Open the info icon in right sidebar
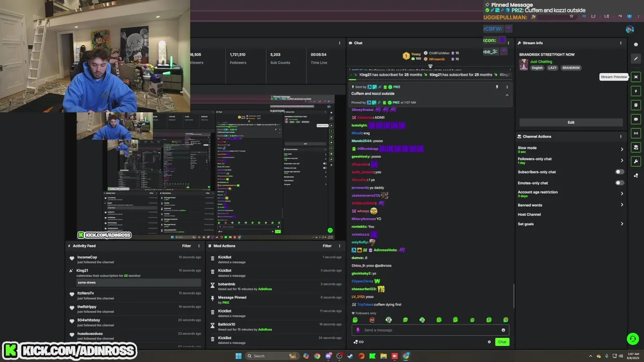The height and width of the screenshot is (362, 644). point(636,45)
